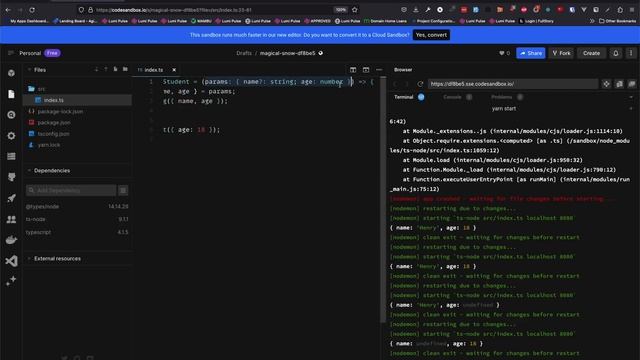Expand the yarn start terminal chevron
Viewport: 640px width, 360px height.
point(631,109)
